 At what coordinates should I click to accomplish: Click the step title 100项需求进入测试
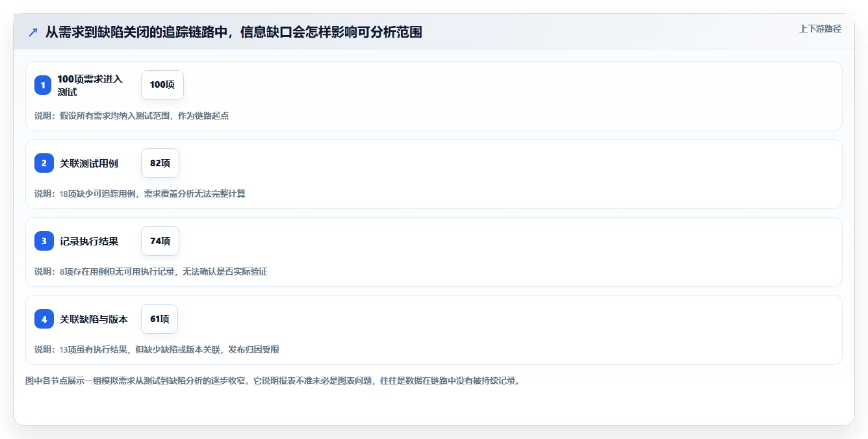90,85
